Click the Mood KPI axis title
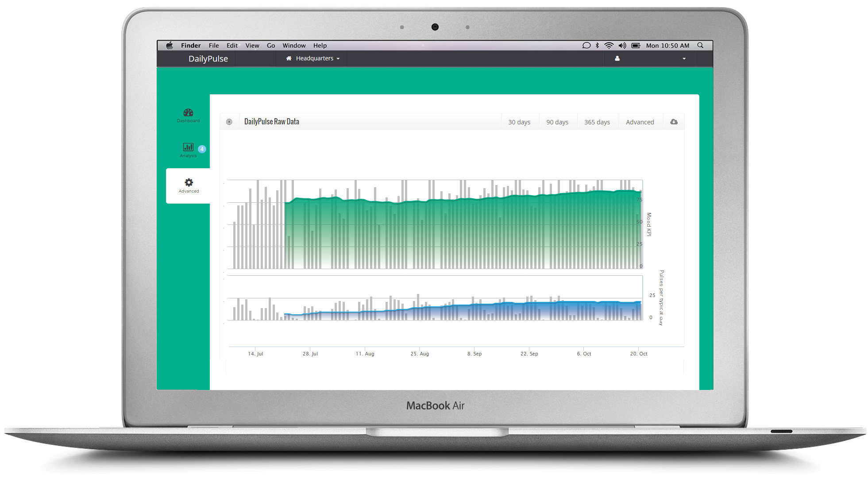Viewport: 868px width, 494px height. (x=649, y=224)
